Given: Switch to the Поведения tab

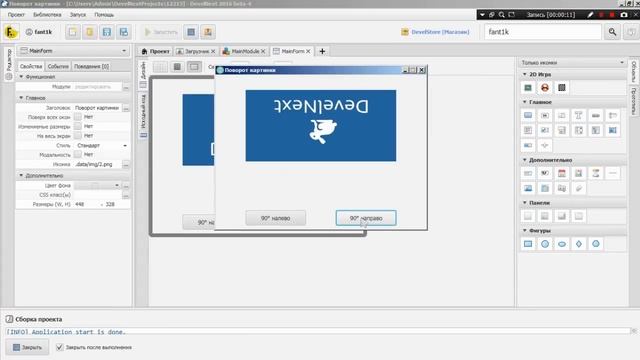Looking at the screenshot, I should (x=91, y=66).
